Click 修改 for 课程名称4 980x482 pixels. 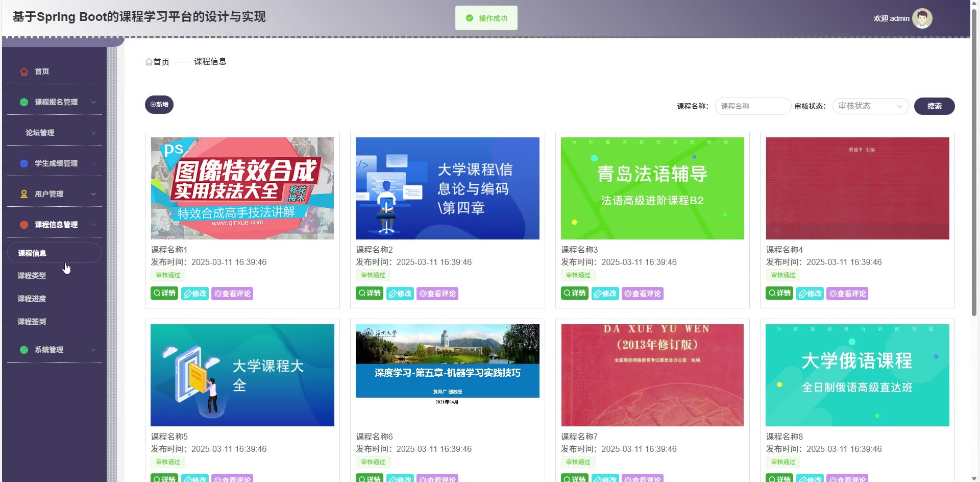(810, 294)
